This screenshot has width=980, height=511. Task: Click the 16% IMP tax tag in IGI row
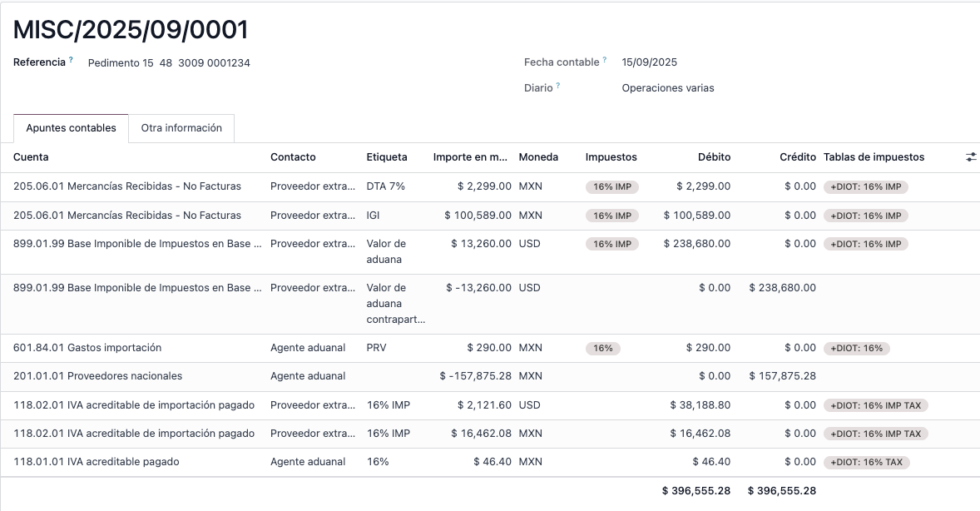coord(611,216)
